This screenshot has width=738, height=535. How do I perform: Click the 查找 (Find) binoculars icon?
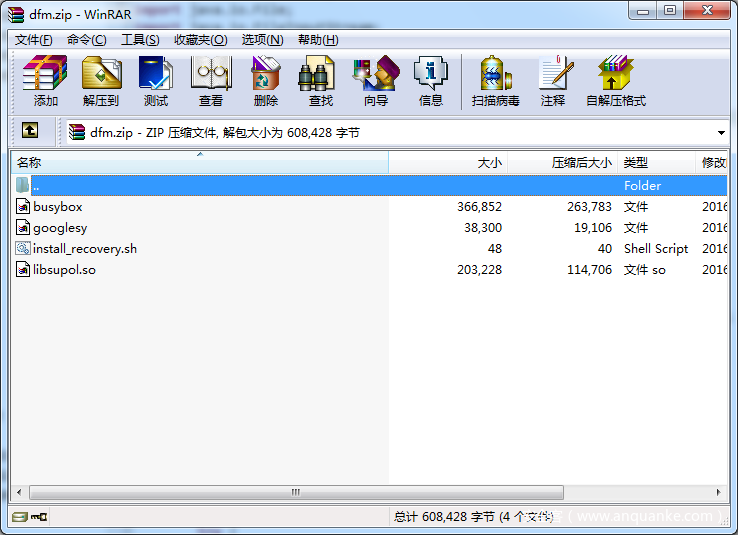[x=317, y=73]
